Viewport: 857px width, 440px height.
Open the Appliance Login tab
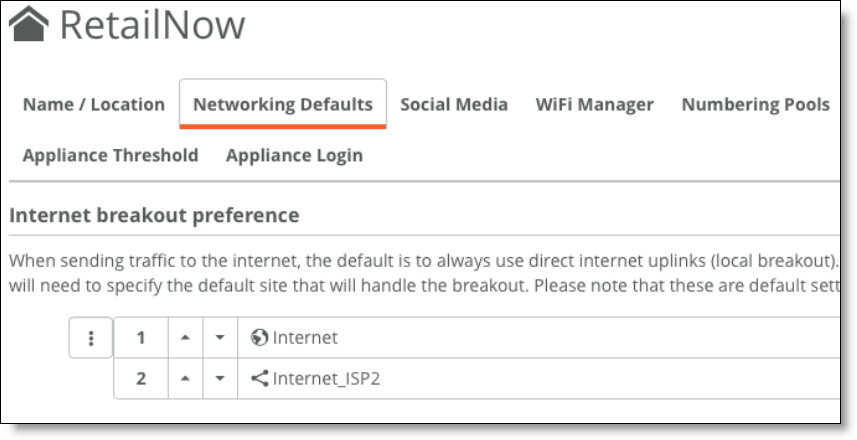pos(295,155)
